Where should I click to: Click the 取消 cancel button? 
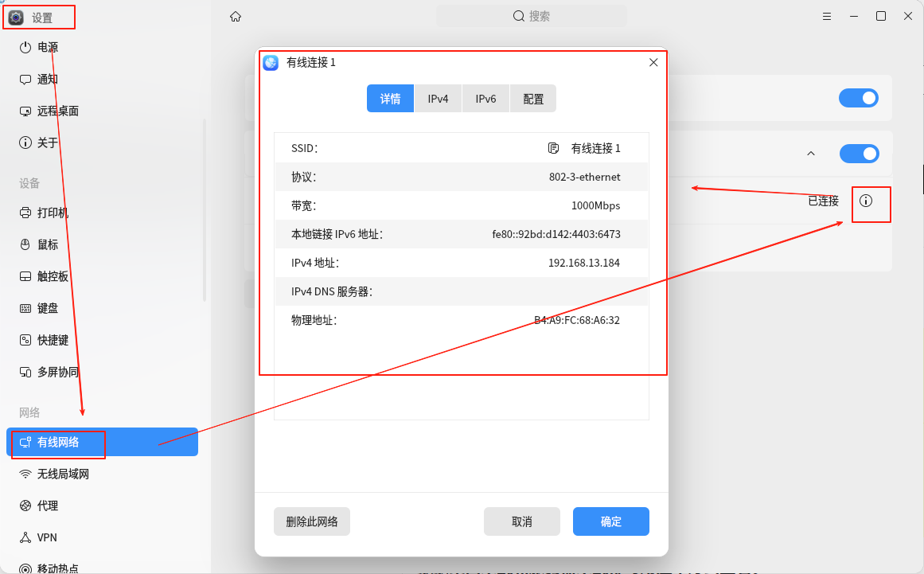click(522, 521)
